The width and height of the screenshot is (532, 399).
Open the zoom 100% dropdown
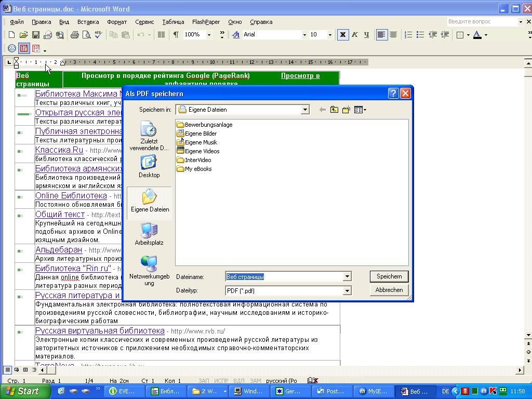(209, 35)
